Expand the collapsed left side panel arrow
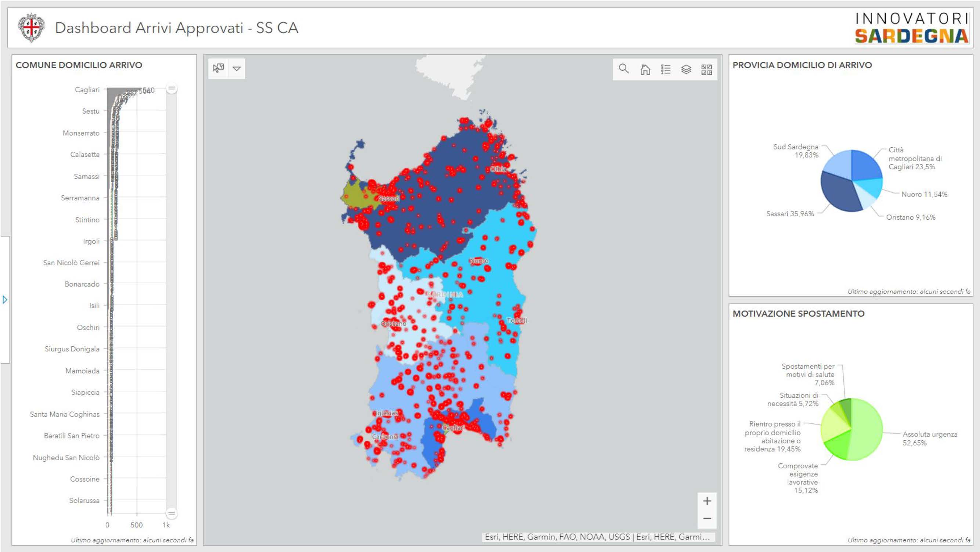980x552 pixels. click(x=5, y=300)
